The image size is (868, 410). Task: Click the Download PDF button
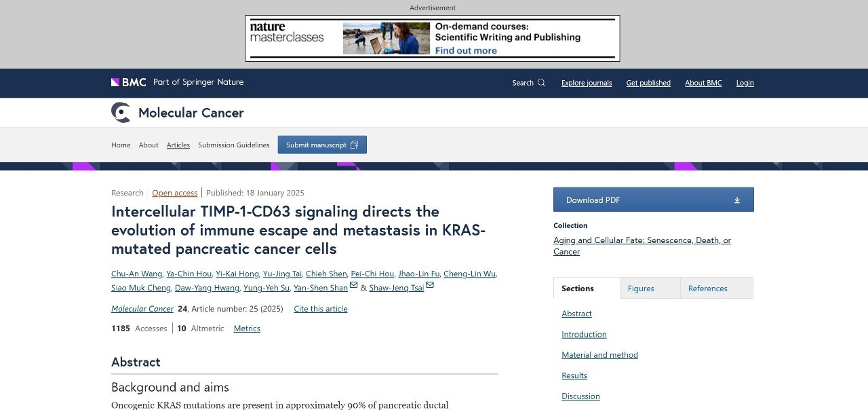[654, 200]
